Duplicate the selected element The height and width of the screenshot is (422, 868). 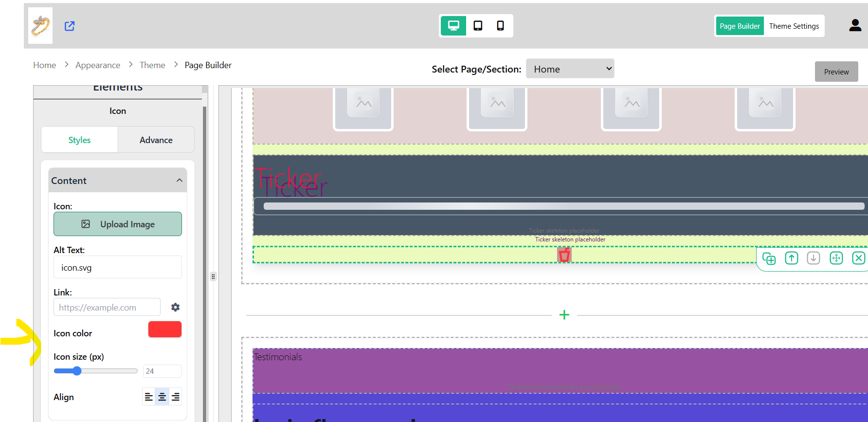pyautogui.click(x=769, y=258)
